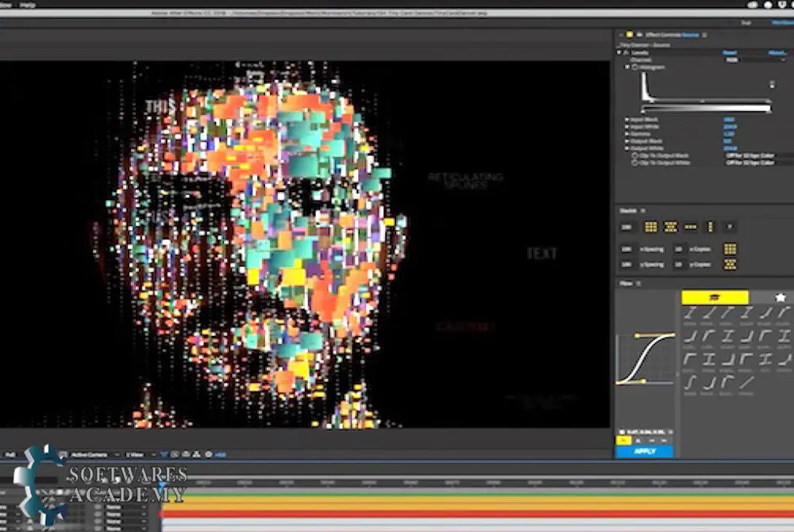
Task: Click the Flow panel title tab
Action: pos(626,283)
